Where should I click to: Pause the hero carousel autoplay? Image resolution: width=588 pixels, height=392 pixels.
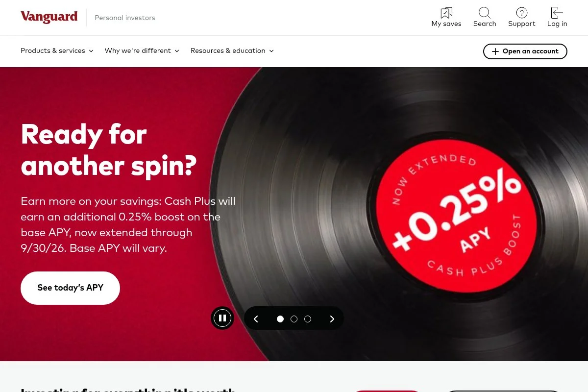coord(222,318)
